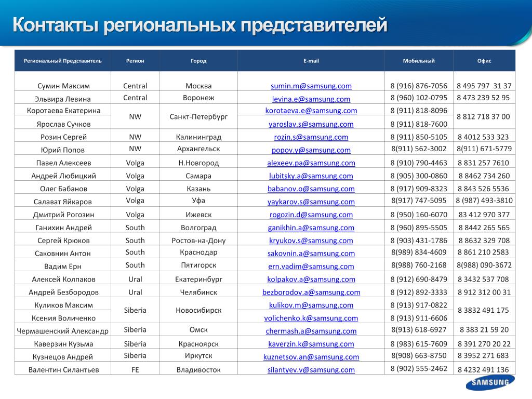This screenshot has width=532, height=399.
Task: Select the name 'Сумин Максим'
Action: point(63,86)
